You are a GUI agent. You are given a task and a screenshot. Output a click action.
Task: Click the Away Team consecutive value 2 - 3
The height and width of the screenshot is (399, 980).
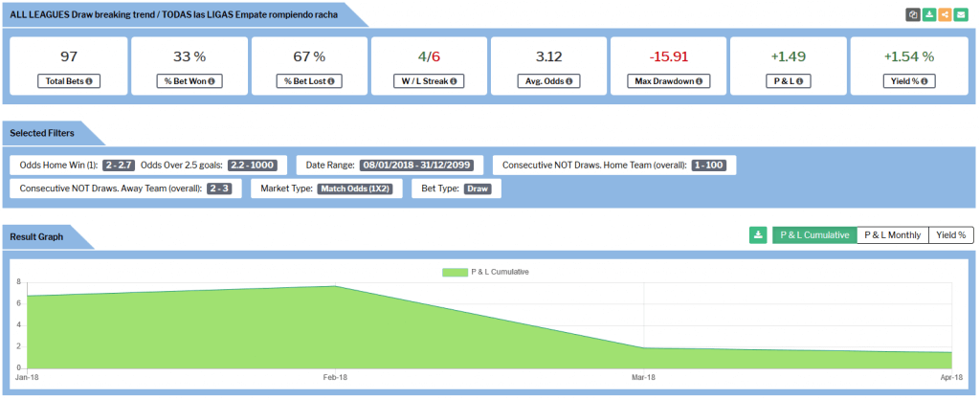[x=219, y=188]
